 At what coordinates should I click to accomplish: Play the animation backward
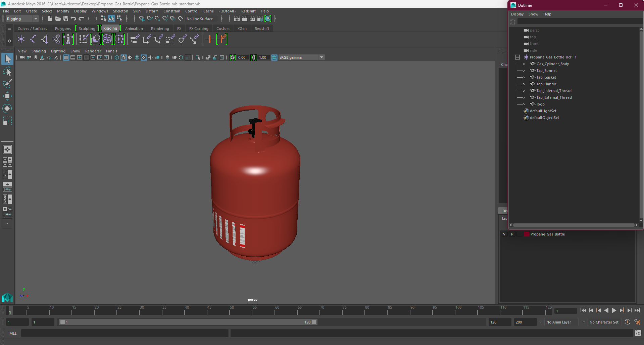(606, 310)
